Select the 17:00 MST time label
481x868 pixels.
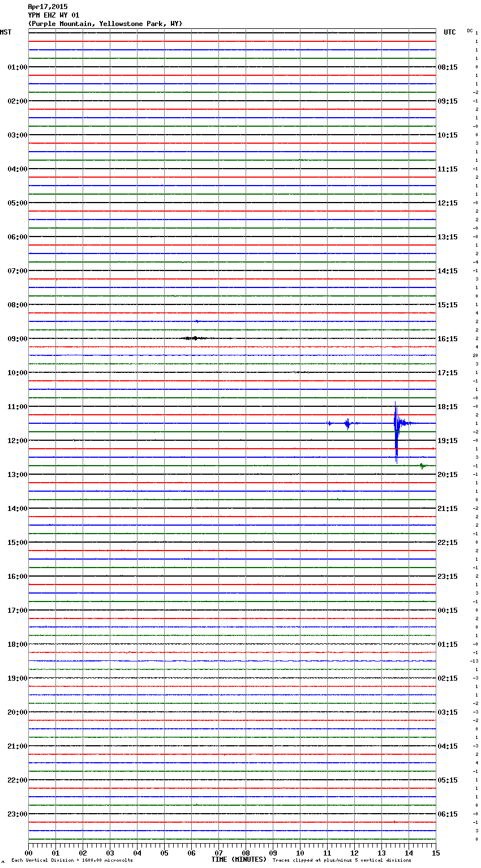coord(18,611)
